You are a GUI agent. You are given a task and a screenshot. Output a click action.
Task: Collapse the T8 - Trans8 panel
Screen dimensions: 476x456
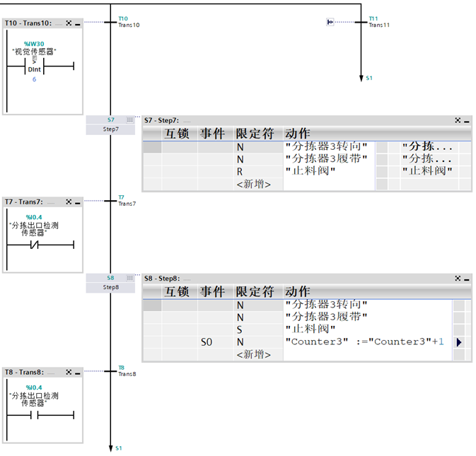(78, 373)
